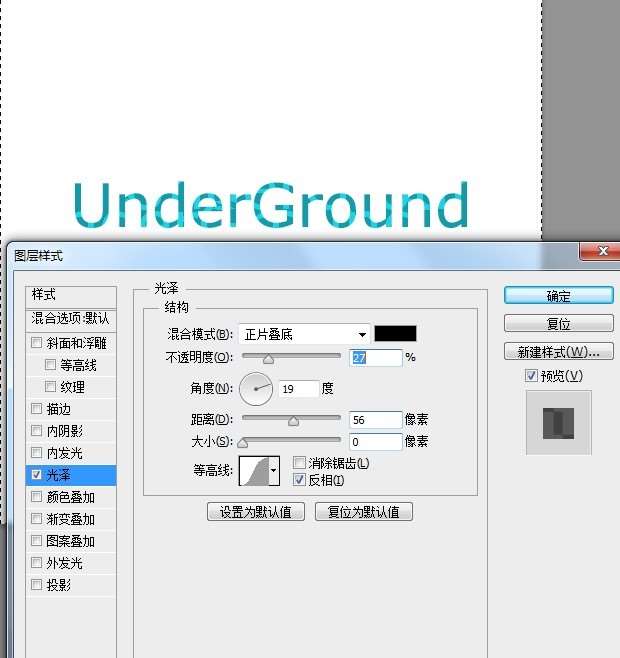Click the 距离 slider handle
620x658 pixels.
(x=293, y=421)
